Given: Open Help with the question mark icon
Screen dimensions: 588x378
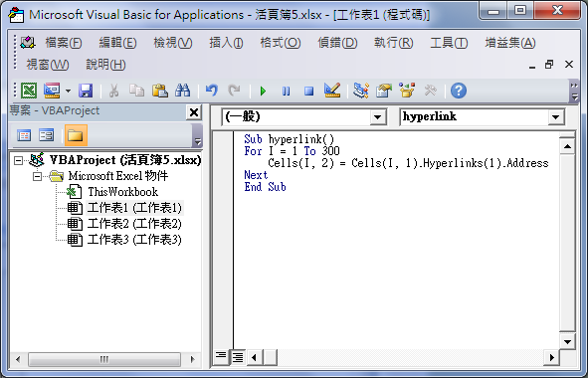Looking at the screenshot, I should 459,91.
